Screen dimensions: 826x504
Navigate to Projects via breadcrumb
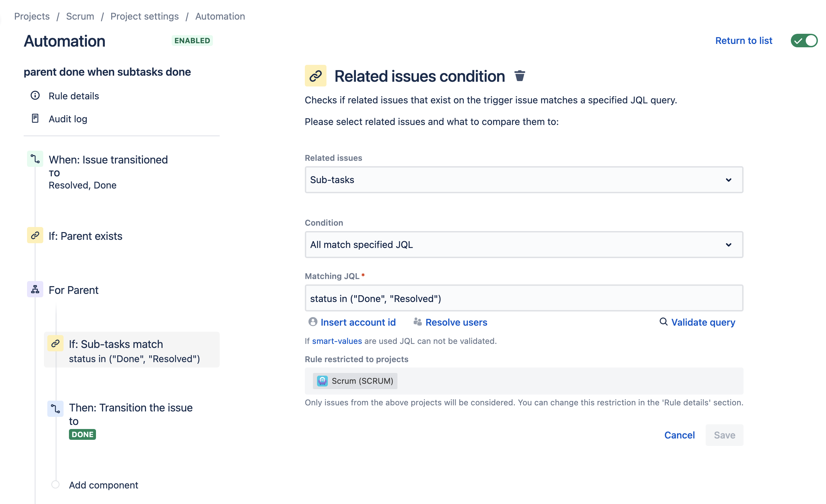32,16
